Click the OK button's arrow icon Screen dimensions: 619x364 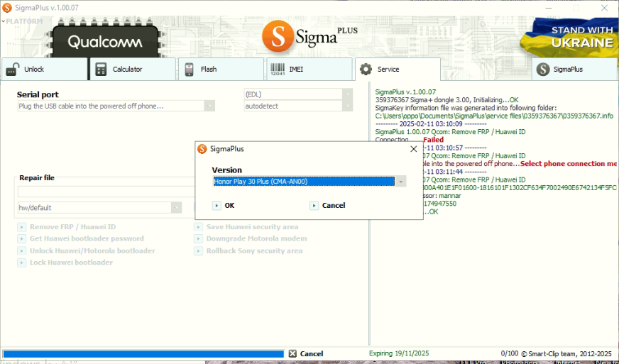coord(217,205)
